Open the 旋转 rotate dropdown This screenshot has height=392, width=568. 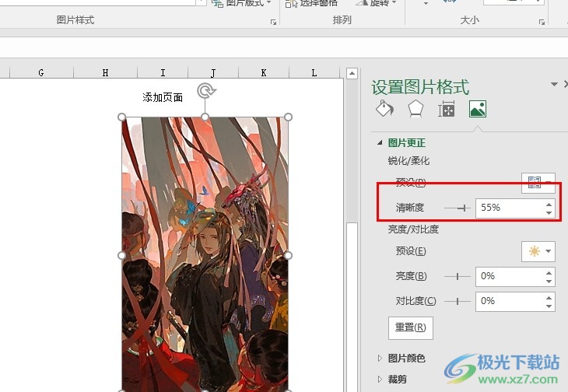click(376, 3)
